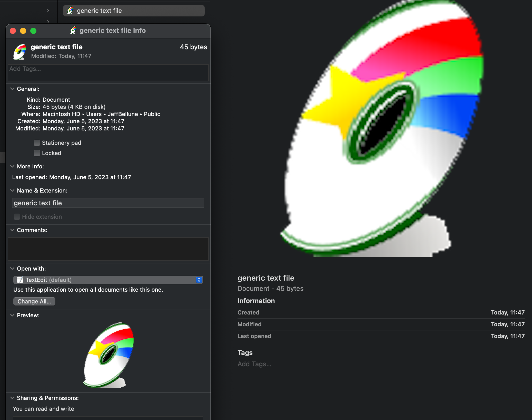This screenshot has width=532, height=420.
Task: Collapse the Sharing & Permissions section
Action: coord(12,398)
